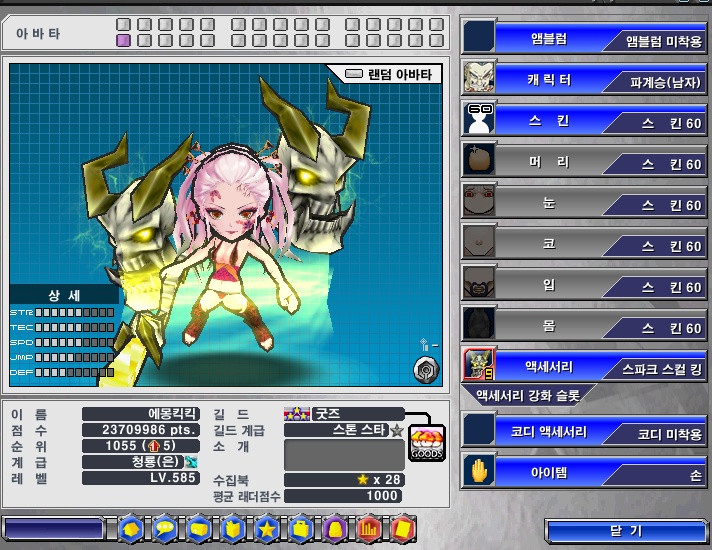The image size is (712, 550).
Task: Select the purple avatar slot
Action: [x=124, y=40]
